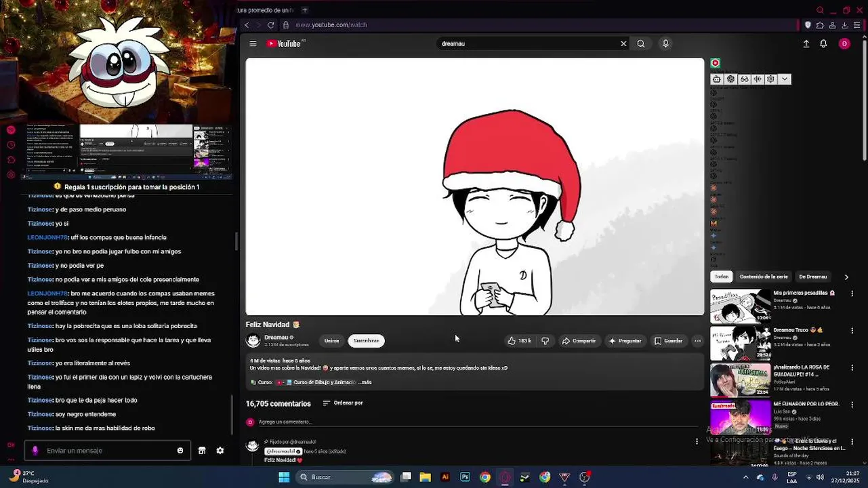Image resolution: width=868 pixels, height=488 pixels.
Task: Click the Suscribirse button
Action: coord(366,341)
